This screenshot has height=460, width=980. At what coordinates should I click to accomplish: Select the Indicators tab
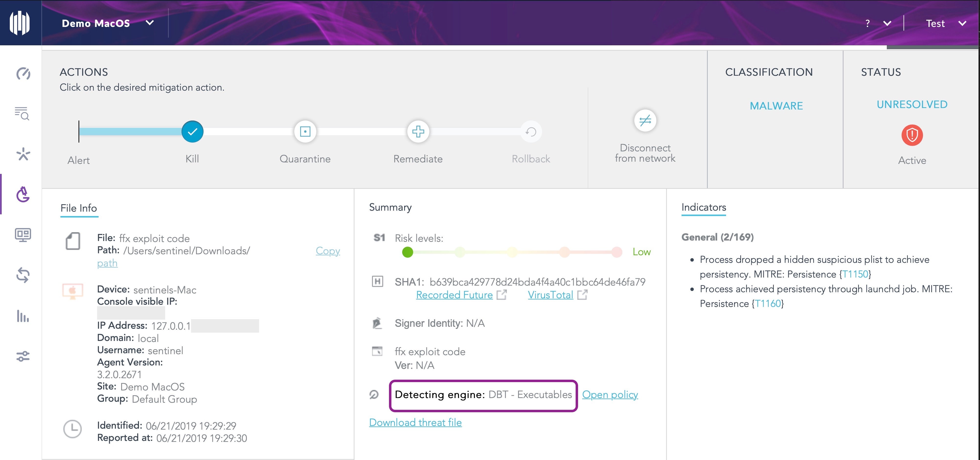[703, 207]
